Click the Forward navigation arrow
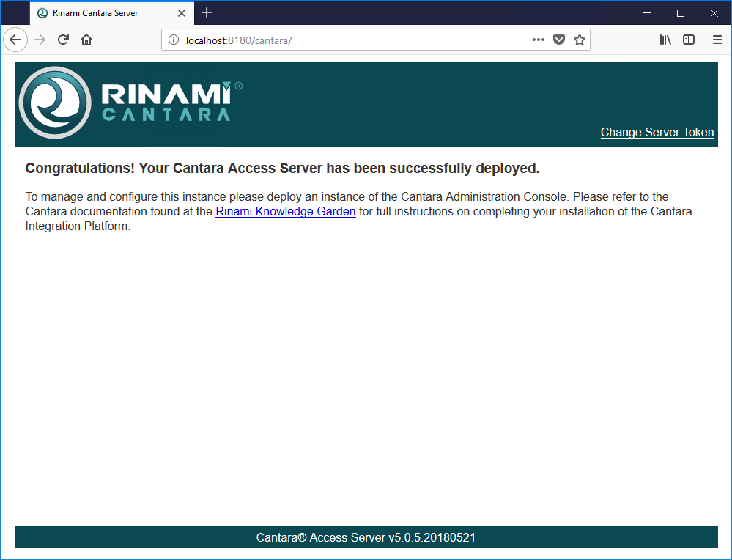 [40, 40]
